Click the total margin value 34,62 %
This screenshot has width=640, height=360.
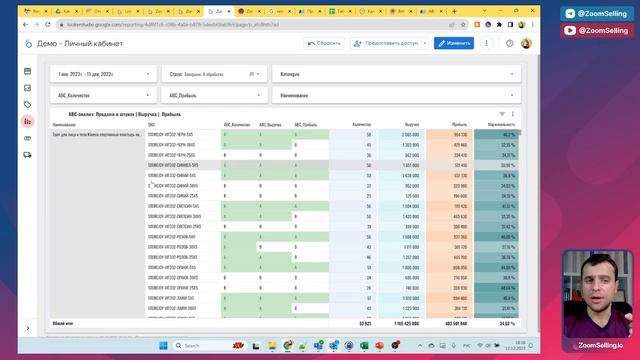[x=507, y=323]
